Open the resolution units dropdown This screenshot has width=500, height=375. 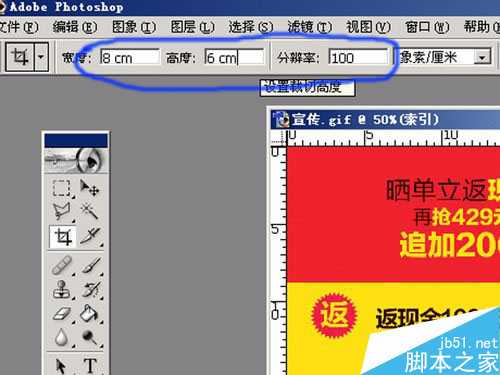point(482,58)
